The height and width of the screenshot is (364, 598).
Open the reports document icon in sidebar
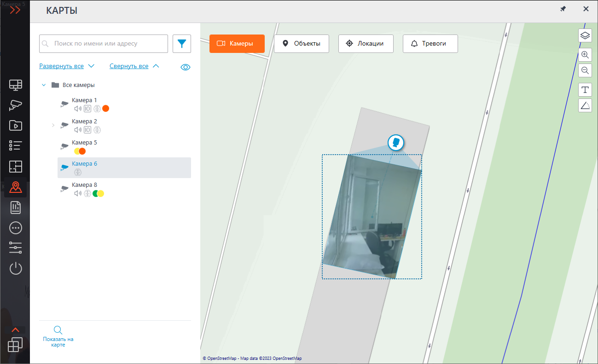pos(16,208)
